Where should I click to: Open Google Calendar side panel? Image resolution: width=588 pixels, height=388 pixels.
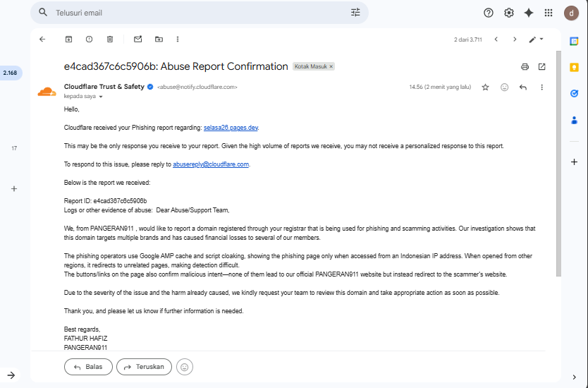click(x=574, y=41)
